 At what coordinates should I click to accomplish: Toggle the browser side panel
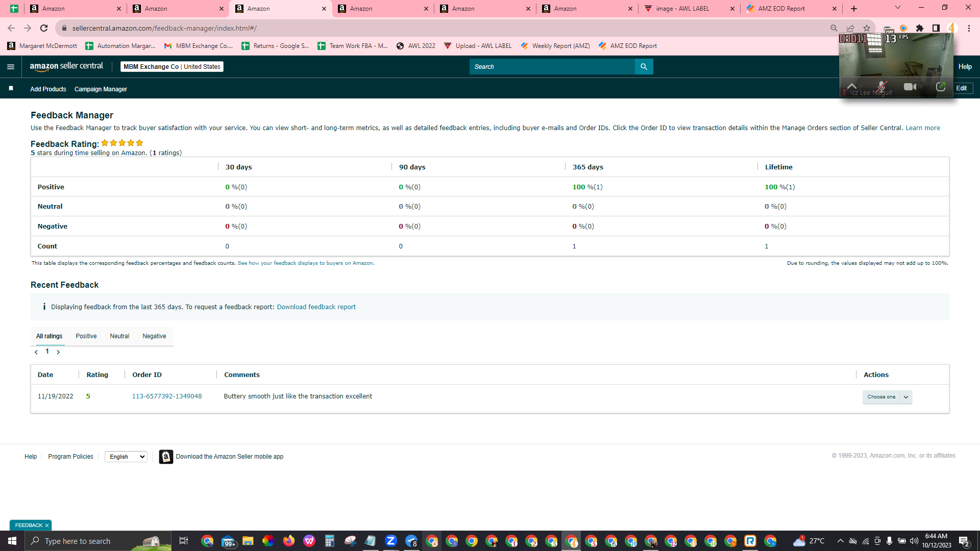tap(936, 28)
